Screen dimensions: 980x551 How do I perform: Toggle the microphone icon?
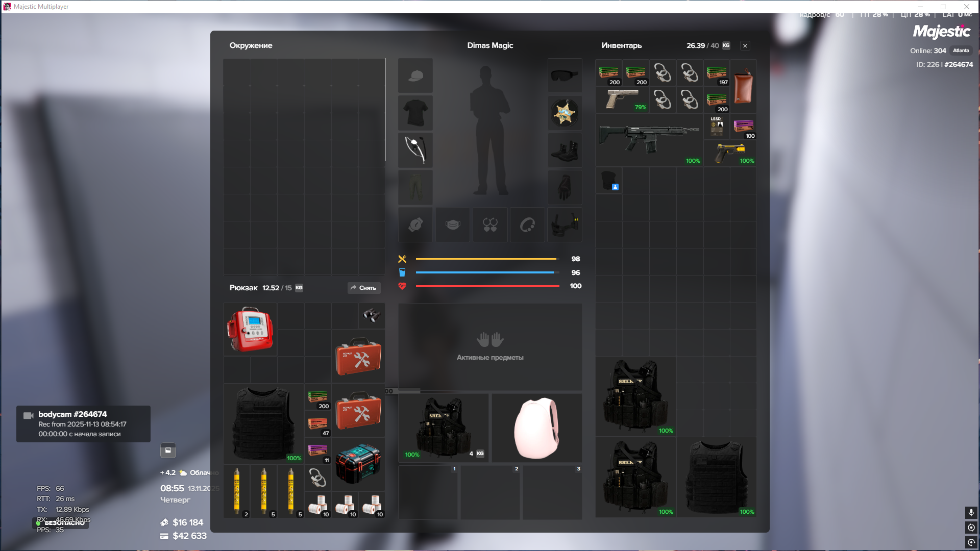coord(971,512)
